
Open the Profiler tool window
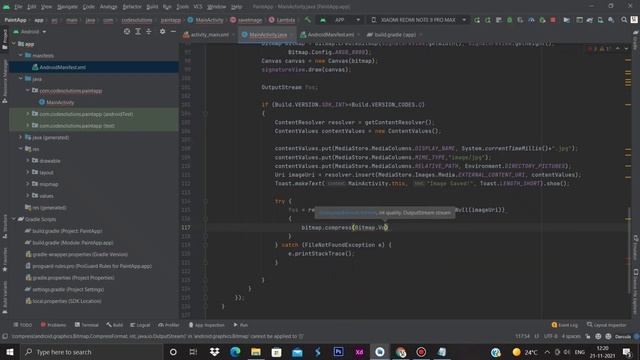169,325
